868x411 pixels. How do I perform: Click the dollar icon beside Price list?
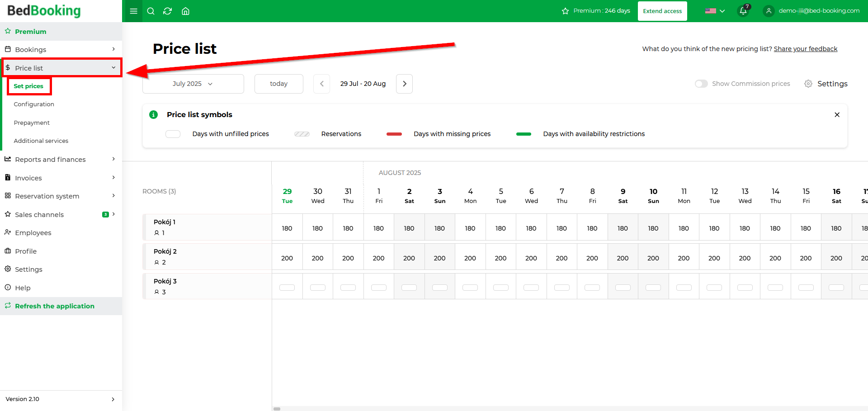(x=8, y=67)
